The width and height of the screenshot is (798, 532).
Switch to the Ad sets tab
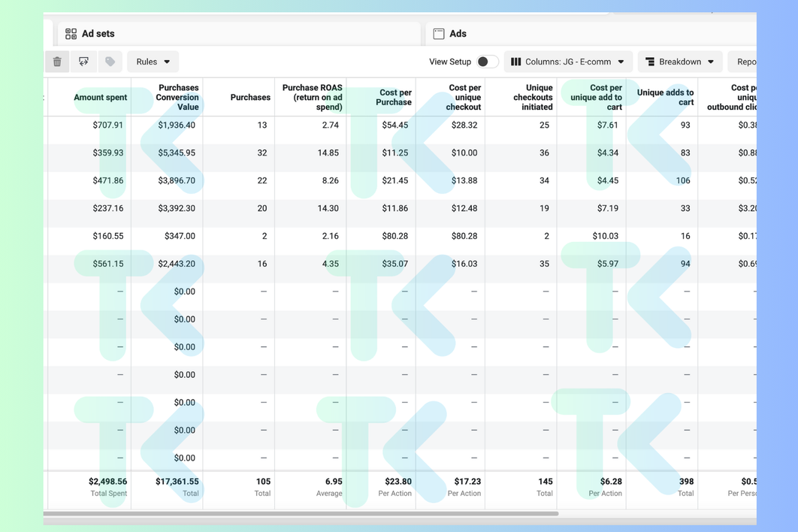(x=98, y=34)
